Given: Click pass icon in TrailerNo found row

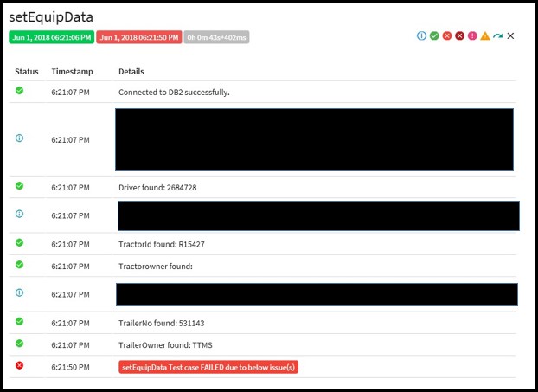Looking at the screenshot, I should pyautogui.click(x=20, y=321).
